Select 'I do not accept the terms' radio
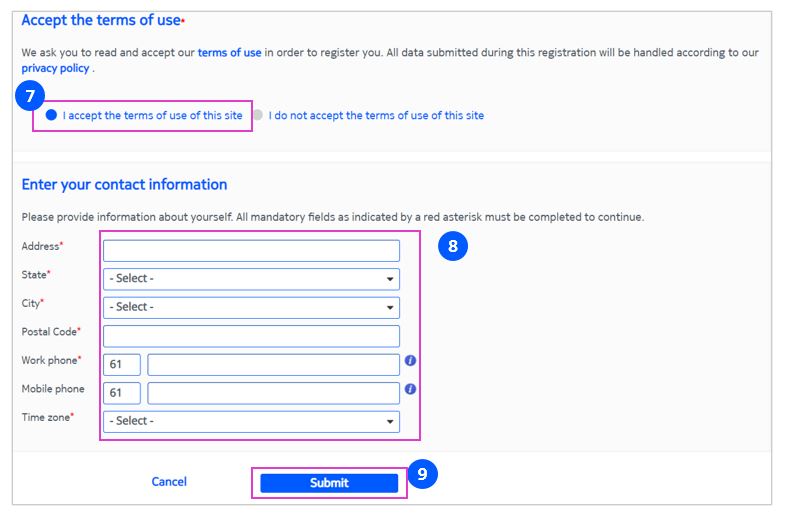Viewport: 788px width, 519px height. point(258,115)
